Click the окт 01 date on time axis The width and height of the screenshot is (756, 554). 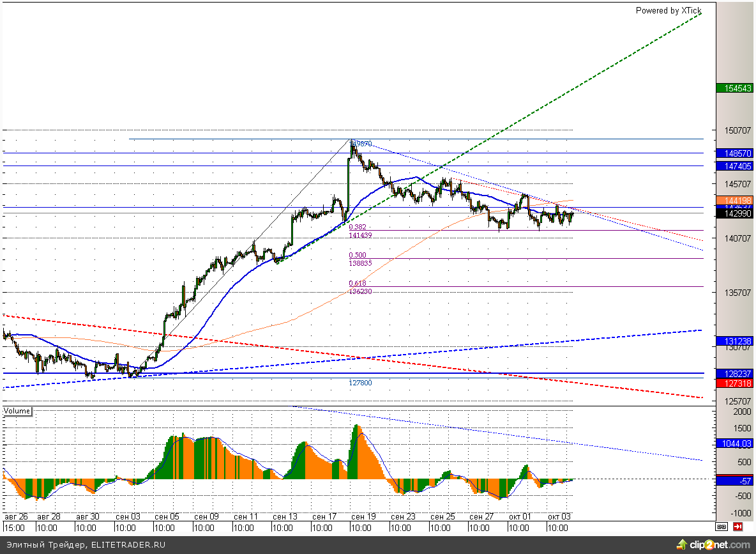click(519, 516)
